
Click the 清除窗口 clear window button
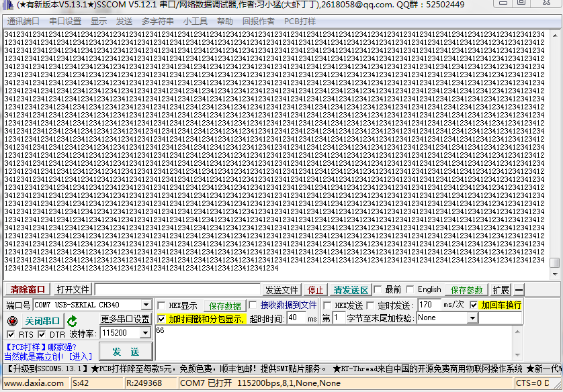[27, 289]
